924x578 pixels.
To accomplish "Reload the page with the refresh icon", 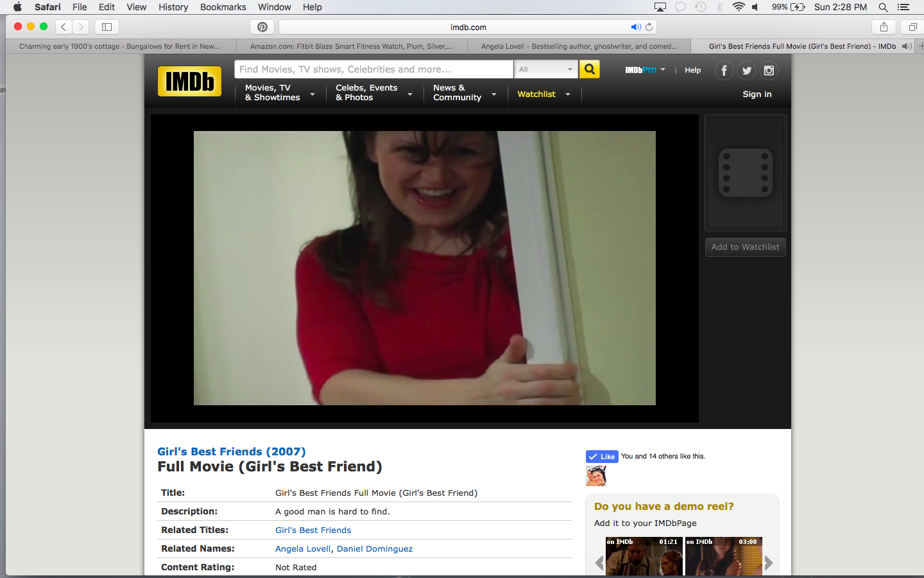I will pos(649,27).
